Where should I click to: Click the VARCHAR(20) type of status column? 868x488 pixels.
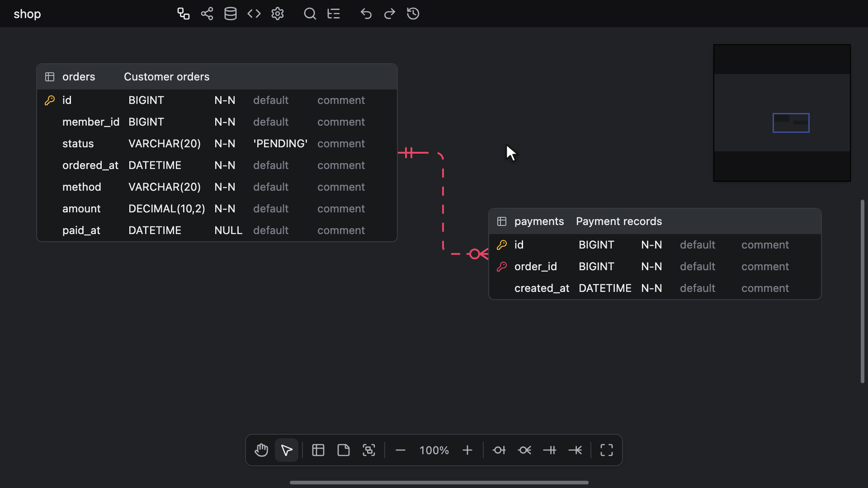165,144
